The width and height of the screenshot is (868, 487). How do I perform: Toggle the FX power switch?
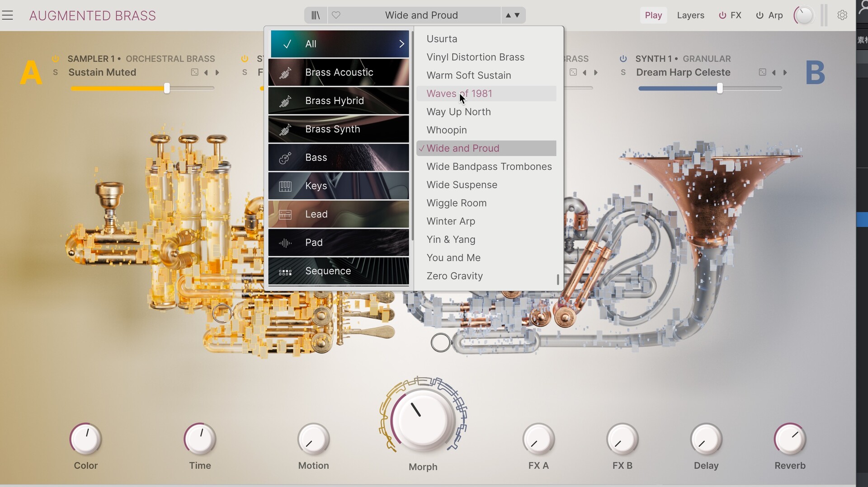tap(722, 15)
